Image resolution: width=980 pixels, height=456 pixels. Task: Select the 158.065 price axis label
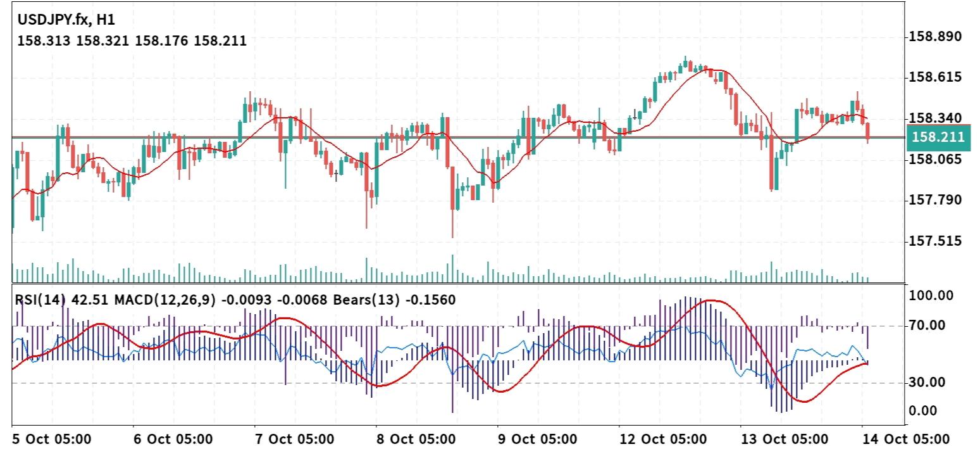[x=935, y=160]
